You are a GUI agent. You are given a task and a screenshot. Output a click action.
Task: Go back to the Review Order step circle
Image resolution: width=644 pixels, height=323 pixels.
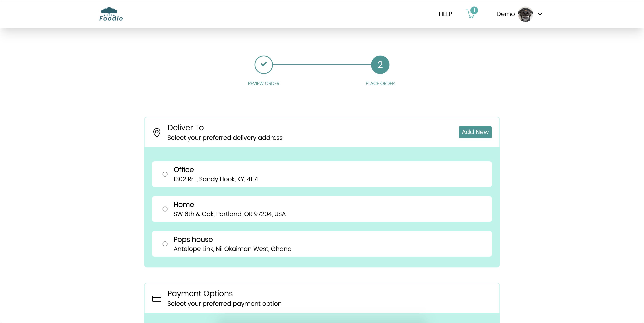coord(264,65)
